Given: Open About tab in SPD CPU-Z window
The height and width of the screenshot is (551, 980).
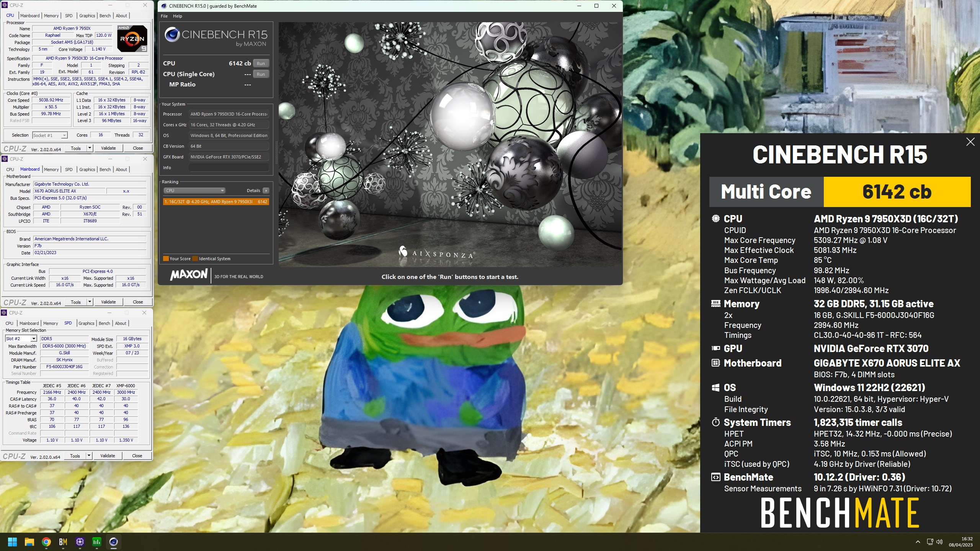Looking at the screenshot, I should (x=121, y=323).
